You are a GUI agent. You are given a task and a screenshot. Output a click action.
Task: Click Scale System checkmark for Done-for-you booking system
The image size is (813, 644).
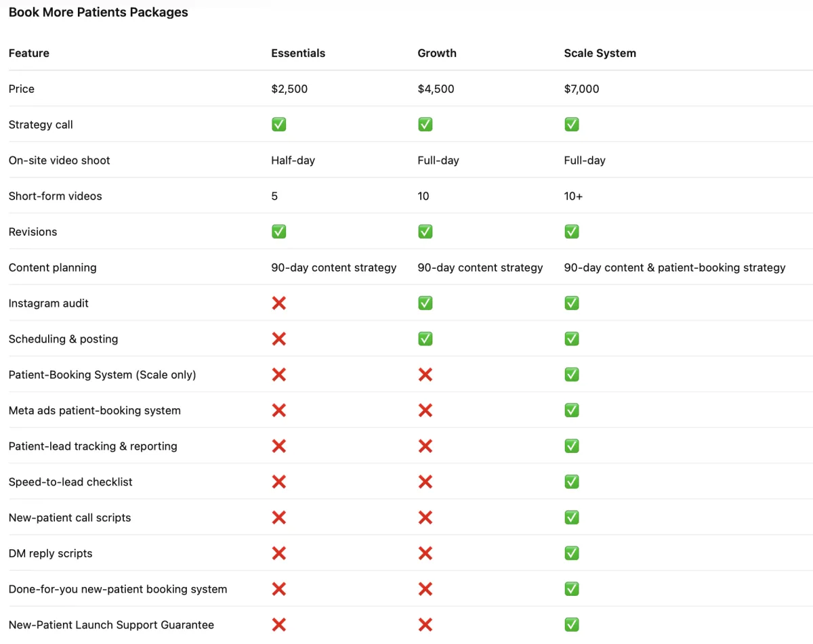pos(571,589)
